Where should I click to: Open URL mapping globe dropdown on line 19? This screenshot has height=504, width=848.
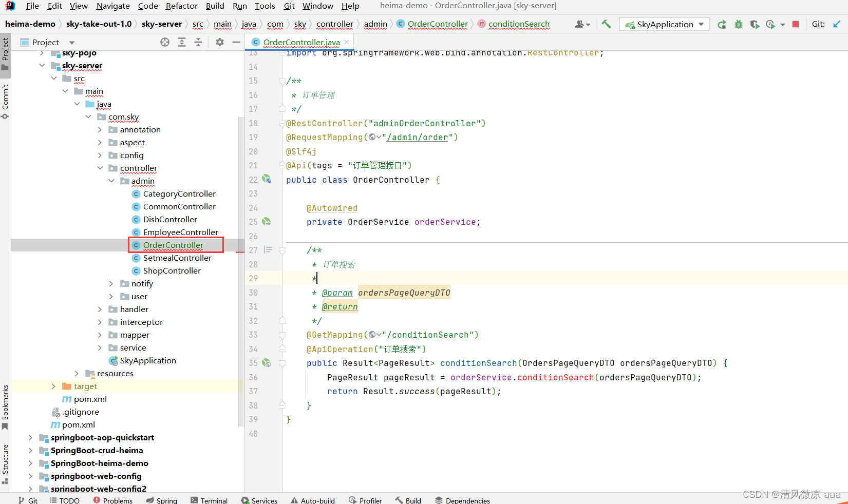coord(374,137)
